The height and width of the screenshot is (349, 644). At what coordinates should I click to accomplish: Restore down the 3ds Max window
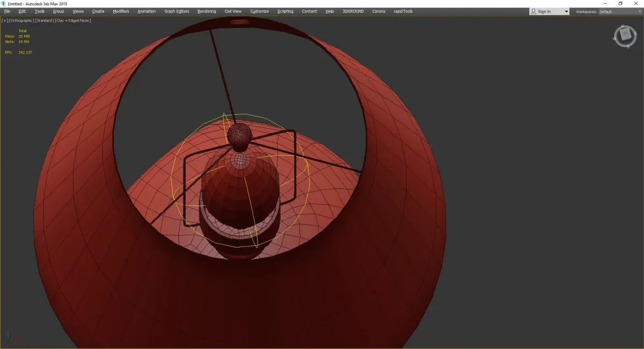(621, 4)
